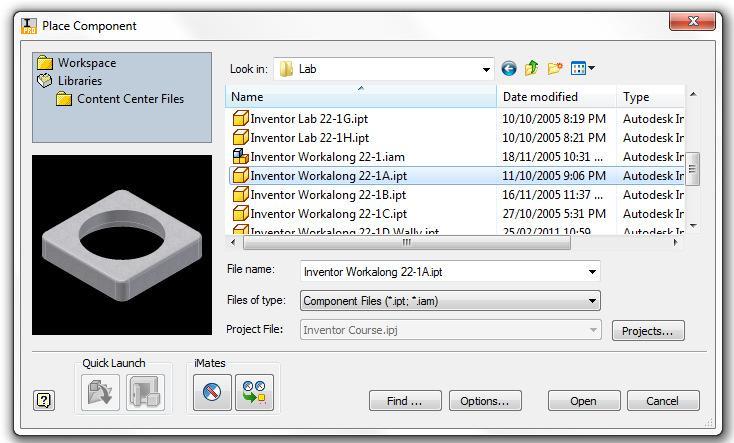Click the vertical scrollbar thumb of file list

click(692, 169)
